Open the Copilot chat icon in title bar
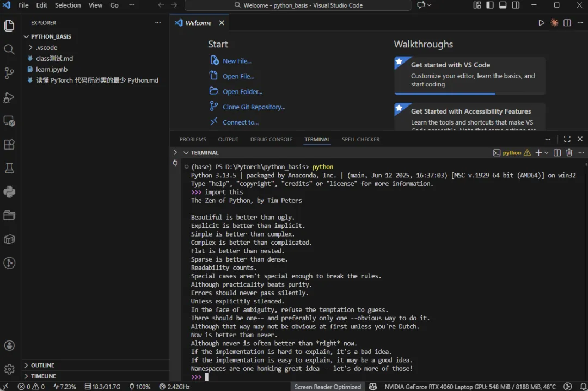The image size is (588, 391). [421, 5]
